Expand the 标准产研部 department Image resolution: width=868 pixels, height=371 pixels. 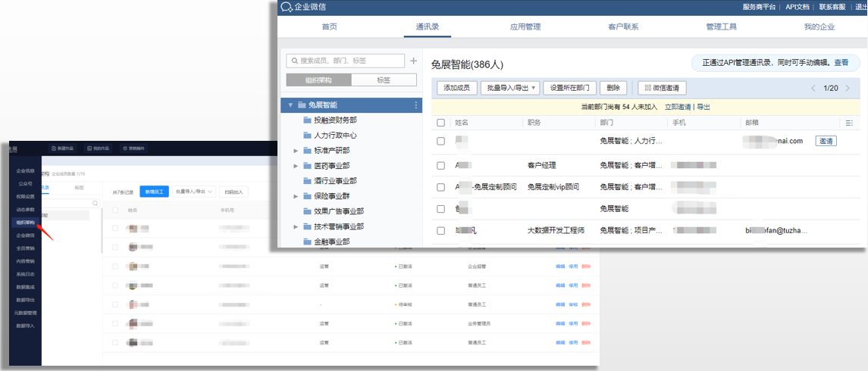(x=296, y=151)
